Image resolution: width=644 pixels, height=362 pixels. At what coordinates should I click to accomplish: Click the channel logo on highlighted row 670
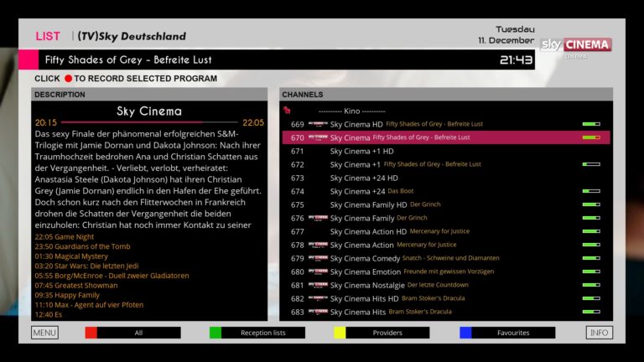tap(318, 137)
